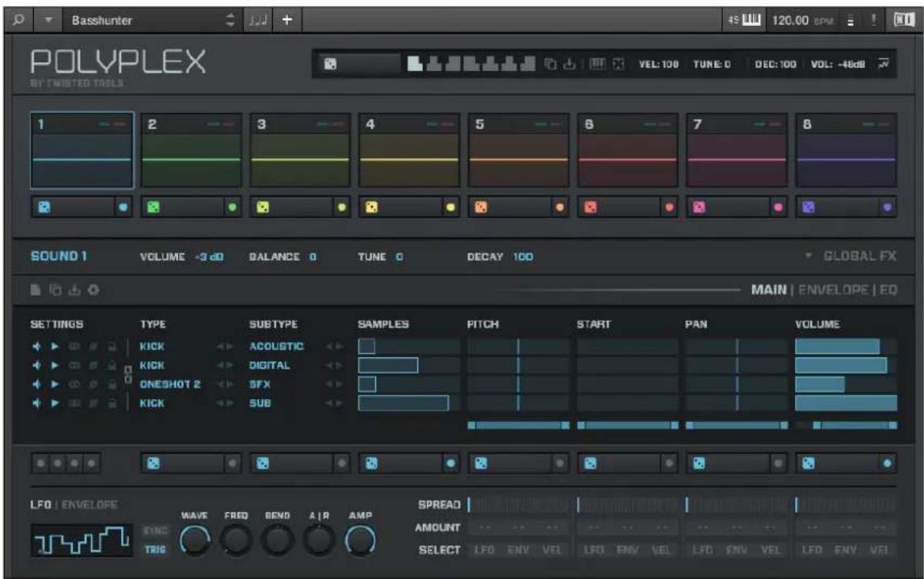924x579 pixels.
Task: Mute the first KICK ACOUSTIC layer
Action: [36, 346]
